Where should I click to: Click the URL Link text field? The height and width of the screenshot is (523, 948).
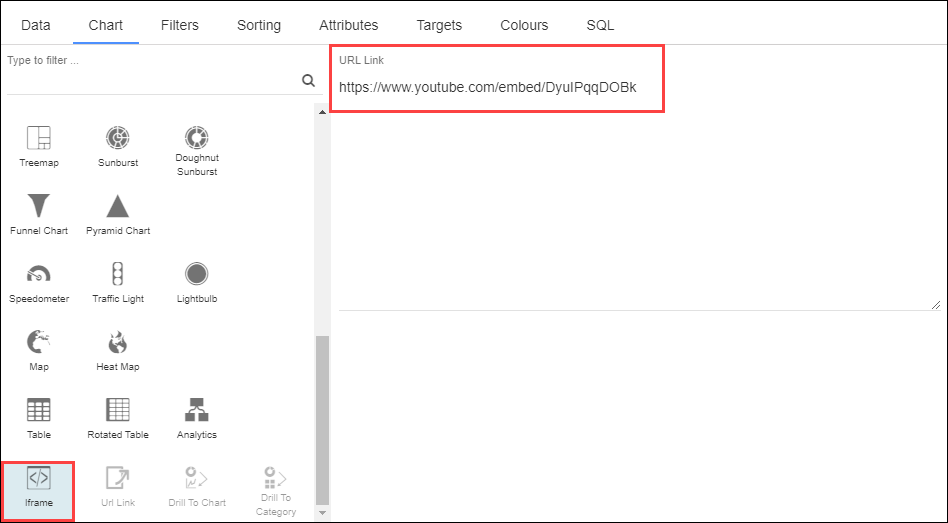(x=487, y=88)
